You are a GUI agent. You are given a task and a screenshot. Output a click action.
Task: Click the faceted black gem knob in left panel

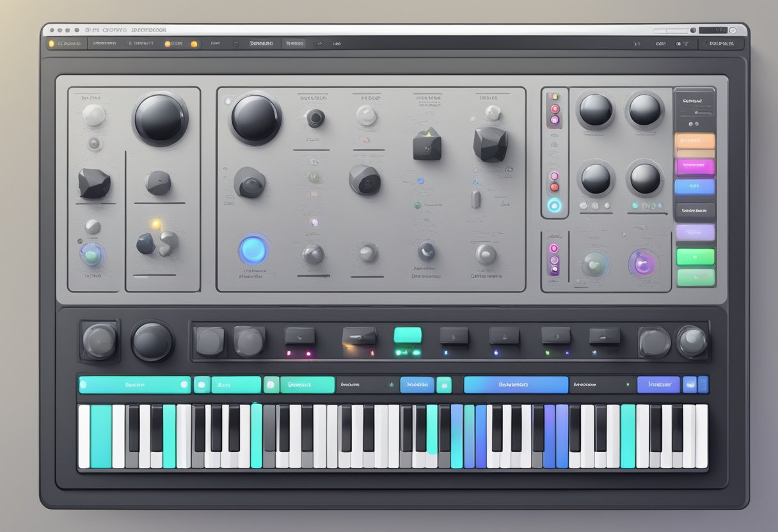pos(94,183)
